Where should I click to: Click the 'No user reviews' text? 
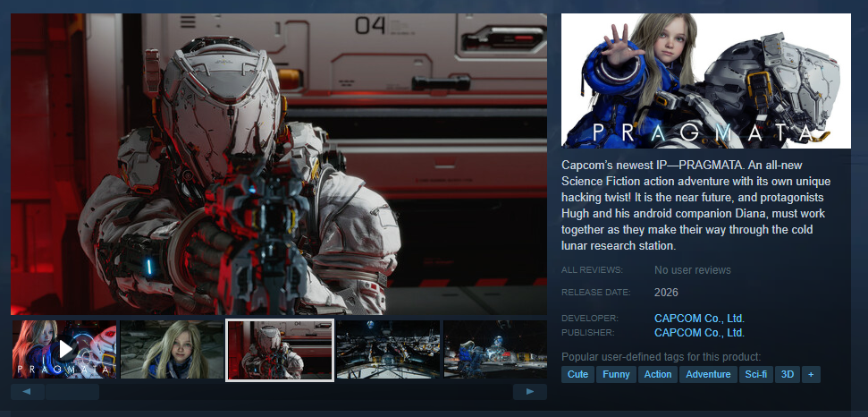(693, 270)
